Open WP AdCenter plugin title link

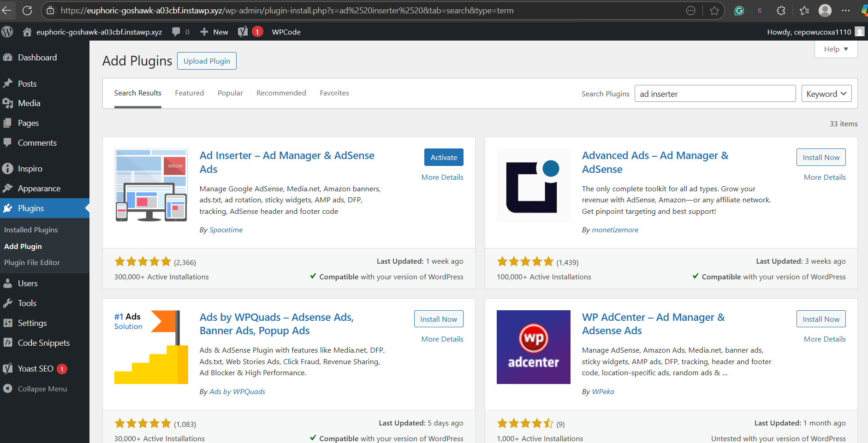coord(653,324)
